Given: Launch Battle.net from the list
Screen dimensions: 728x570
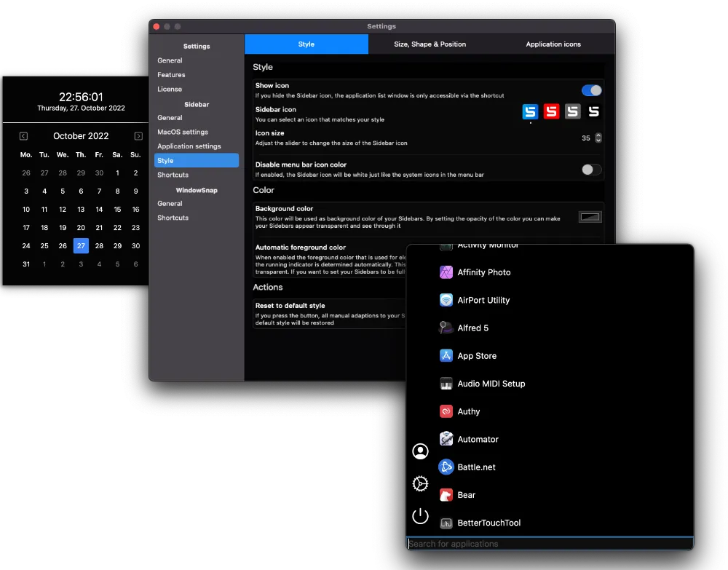Looking at the screenshot, I should [477, 467].
